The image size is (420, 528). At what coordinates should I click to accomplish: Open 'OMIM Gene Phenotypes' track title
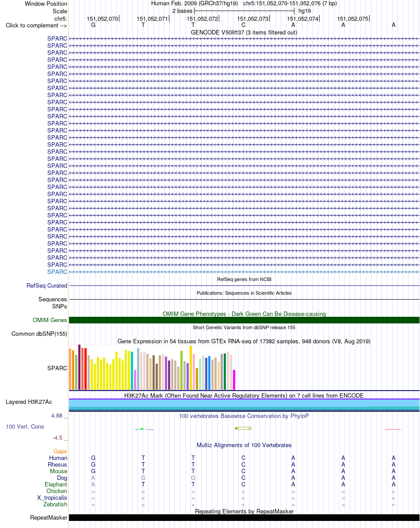tap(244, 314)
